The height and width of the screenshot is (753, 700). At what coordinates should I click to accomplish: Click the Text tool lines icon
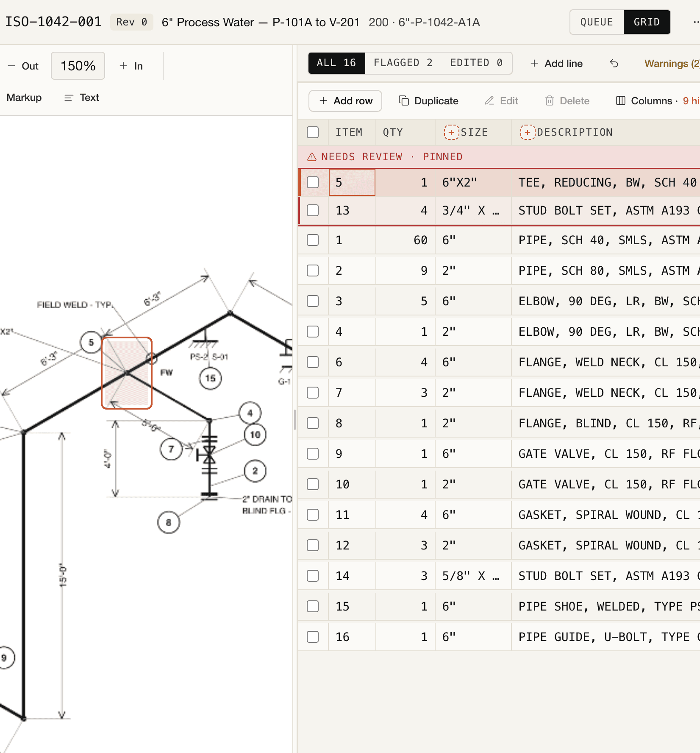tap(69, 98)
